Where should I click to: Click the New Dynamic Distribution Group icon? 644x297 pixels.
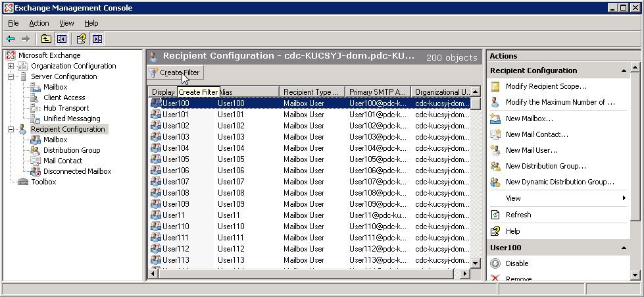[496, 182]
